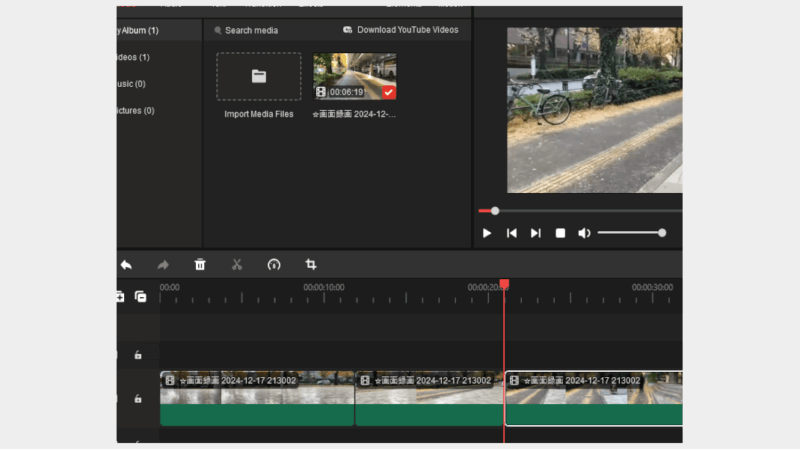Click Import Media Files folder box

pyautogui.click(x=259, y=77)
